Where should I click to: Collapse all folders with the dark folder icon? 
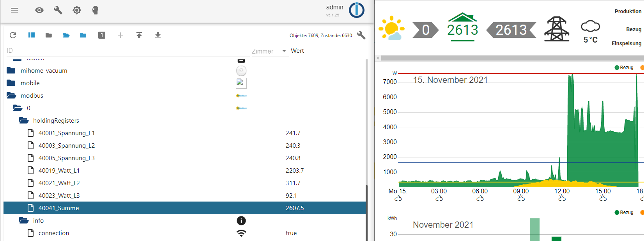point(49,35)
